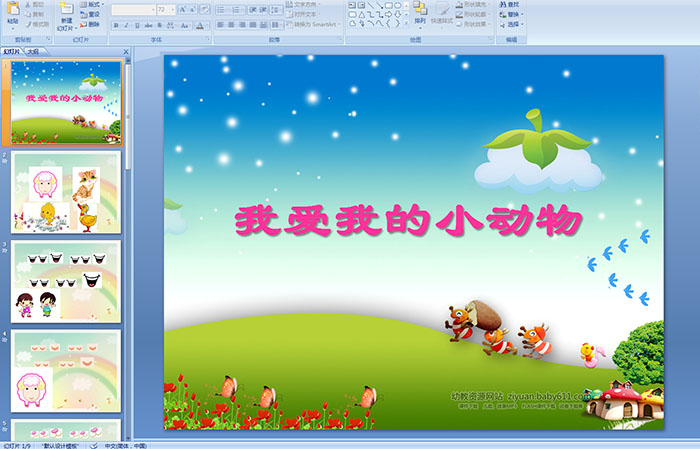Toggle text Shadow (S) formatting
The height and width of the screenshot is (449, 700).
(x=160, y=25)
